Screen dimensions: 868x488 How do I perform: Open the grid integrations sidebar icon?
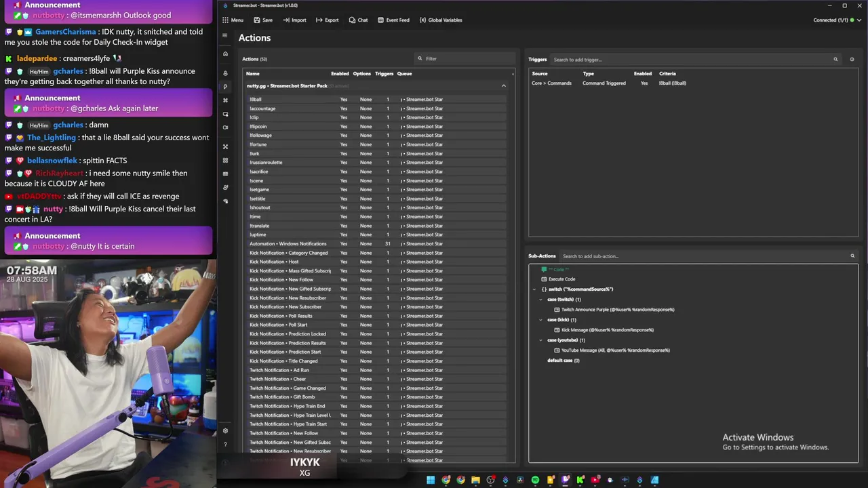point(225,160)
